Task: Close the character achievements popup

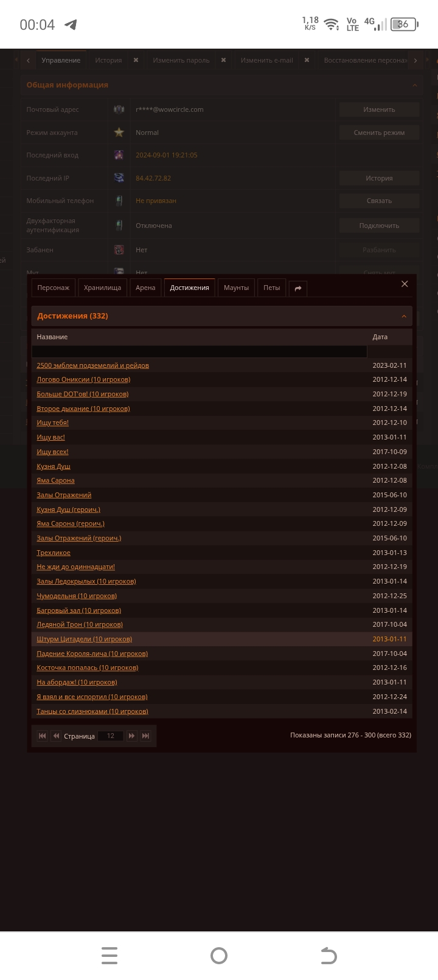Action: click(405, 284)
